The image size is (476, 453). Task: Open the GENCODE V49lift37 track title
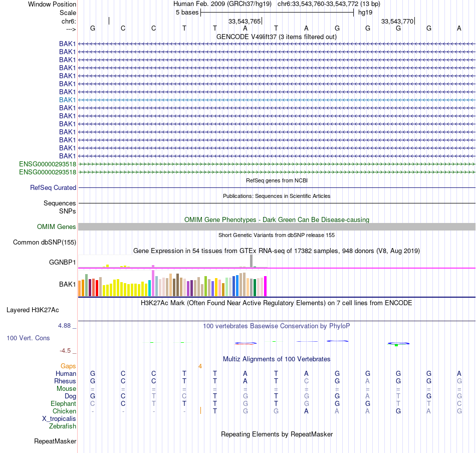[276, 37]
